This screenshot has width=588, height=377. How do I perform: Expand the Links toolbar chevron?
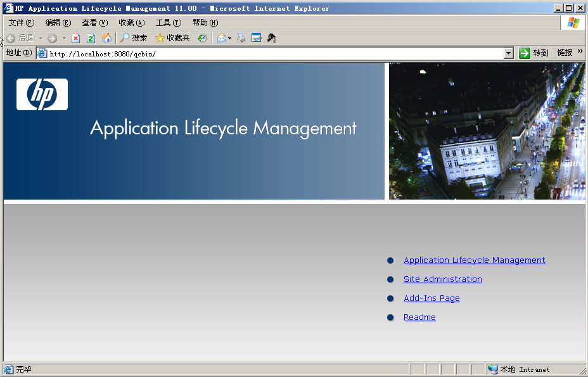coord(580,51)
